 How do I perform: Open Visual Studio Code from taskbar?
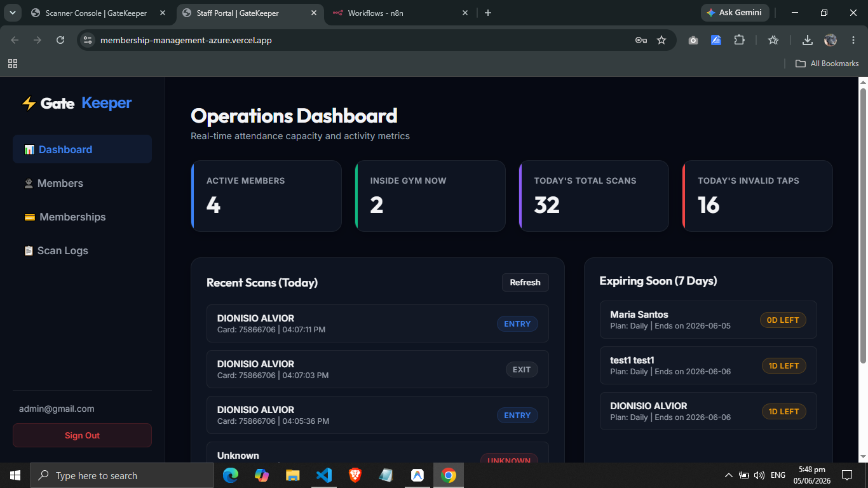tap(323, 475)
